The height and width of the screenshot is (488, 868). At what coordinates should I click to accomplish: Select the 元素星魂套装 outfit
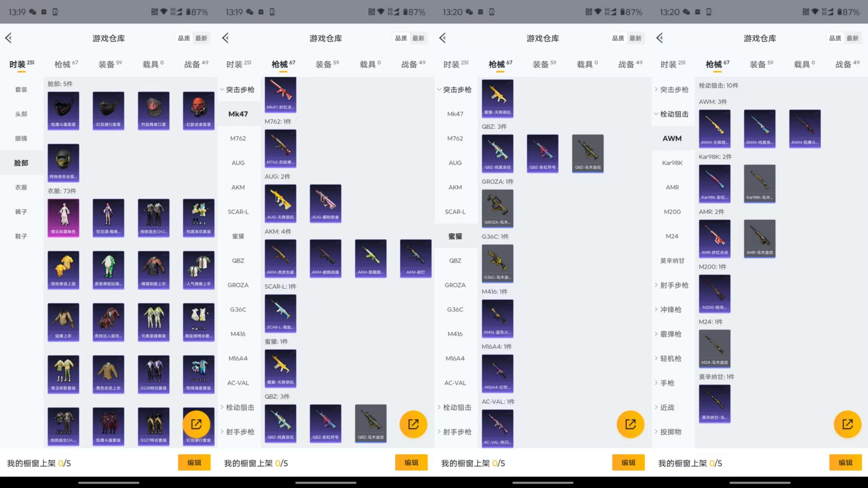tap(153, 322)
